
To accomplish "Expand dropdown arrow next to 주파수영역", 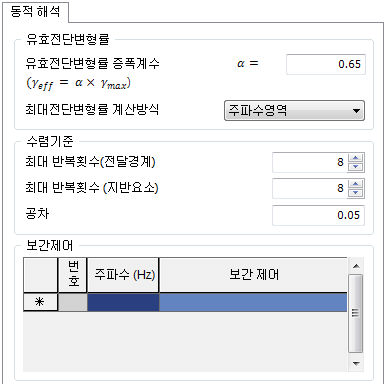I will point(356,111).
